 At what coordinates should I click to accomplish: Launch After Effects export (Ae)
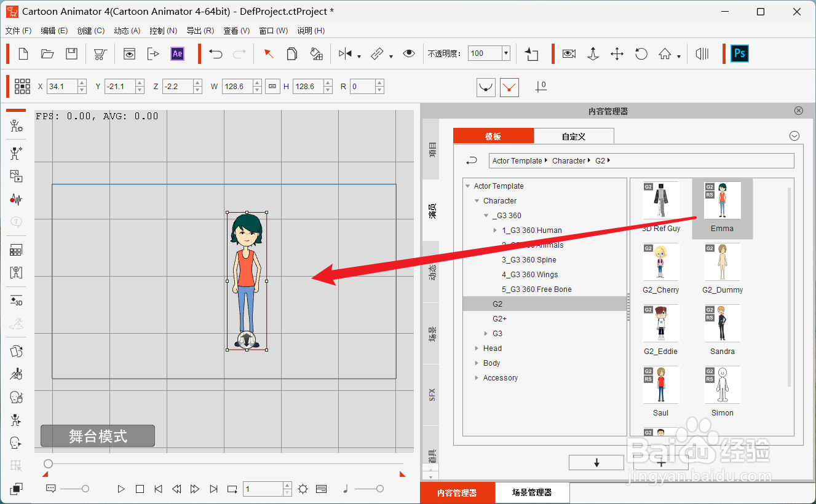pos(177,54)
